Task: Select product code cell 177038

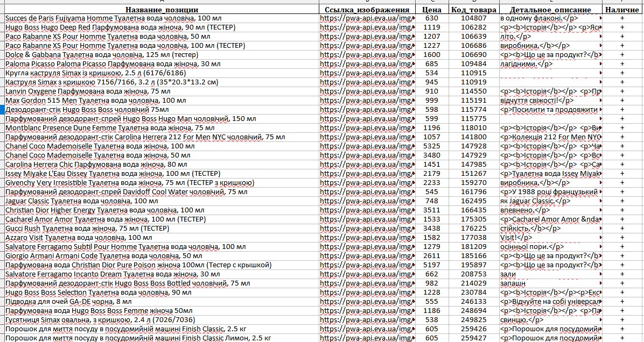Action: [473, 238]
